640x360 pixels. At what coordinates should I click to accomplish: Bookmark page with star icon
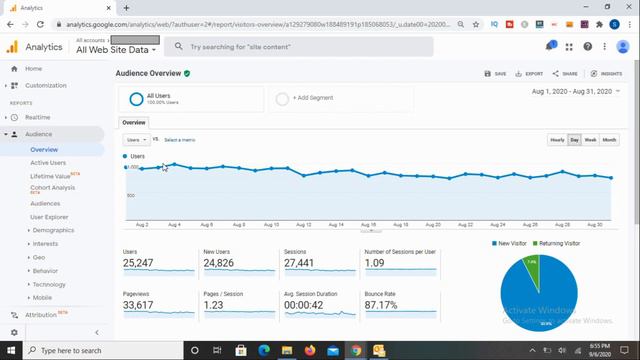tap(476, 24)
